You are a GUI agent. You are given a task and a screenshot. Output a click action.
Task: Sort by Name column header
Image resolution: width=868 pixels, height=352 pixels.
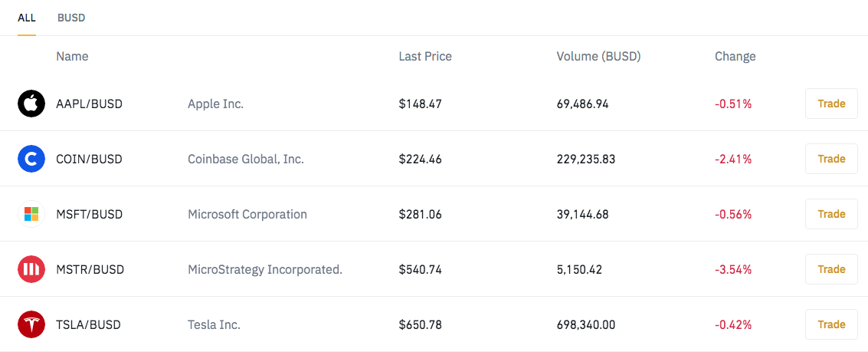pyautogui.click(x=72, y=57)
